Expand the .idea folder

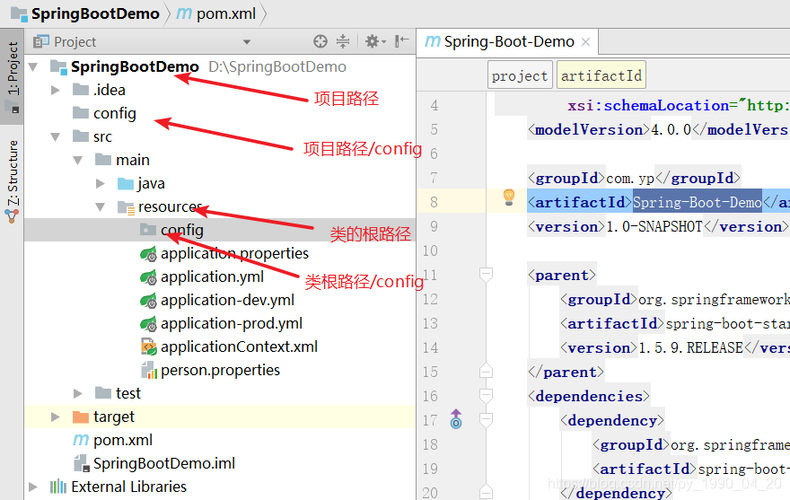[55, 90]
